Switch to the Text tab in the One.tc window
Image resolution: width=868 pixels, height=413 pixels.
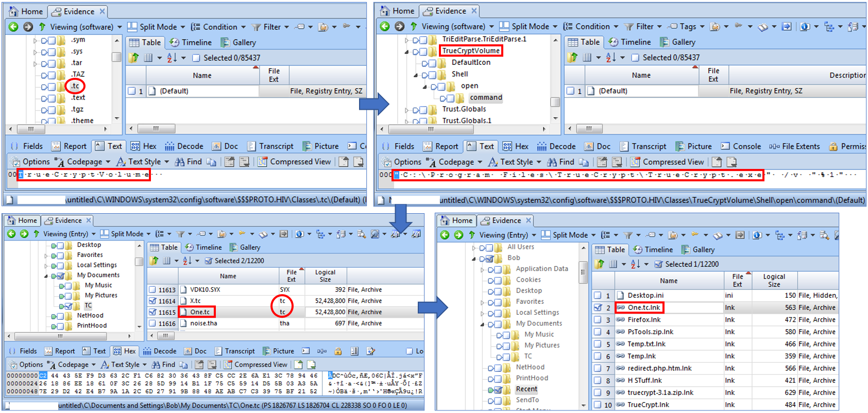[x=94, y=351]
